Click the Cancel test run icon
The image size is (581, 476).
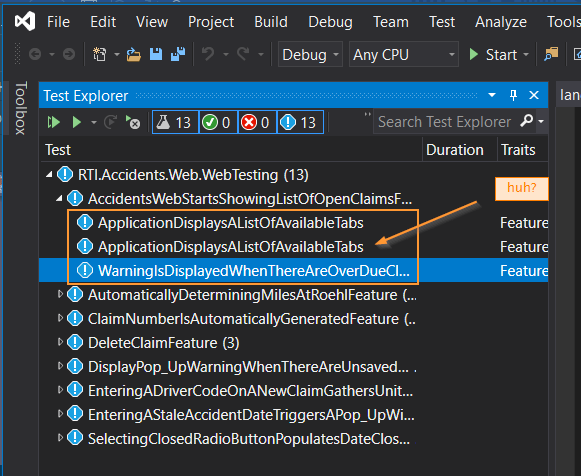(x=133, y=122)
